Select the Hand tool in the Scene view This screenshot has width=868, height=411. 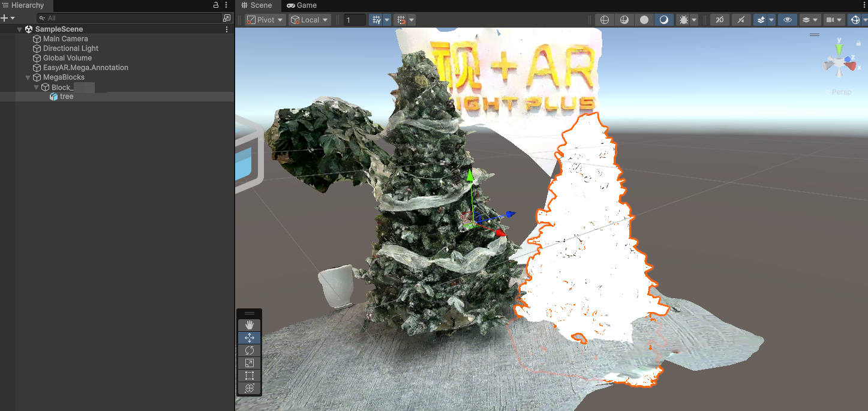pyautogui.click(x=249, y=325)
